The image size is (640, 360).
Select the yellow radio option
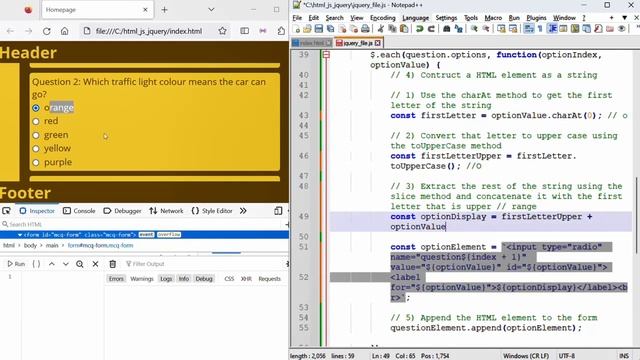[36, 149]
